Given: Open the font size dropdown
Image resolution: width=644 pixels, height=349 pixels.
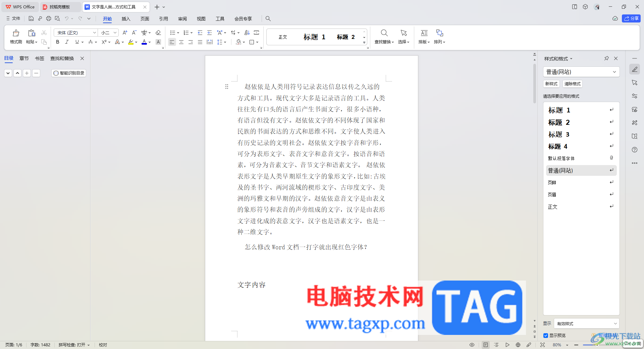Looking at the screenshot, I should coord(115,33).
